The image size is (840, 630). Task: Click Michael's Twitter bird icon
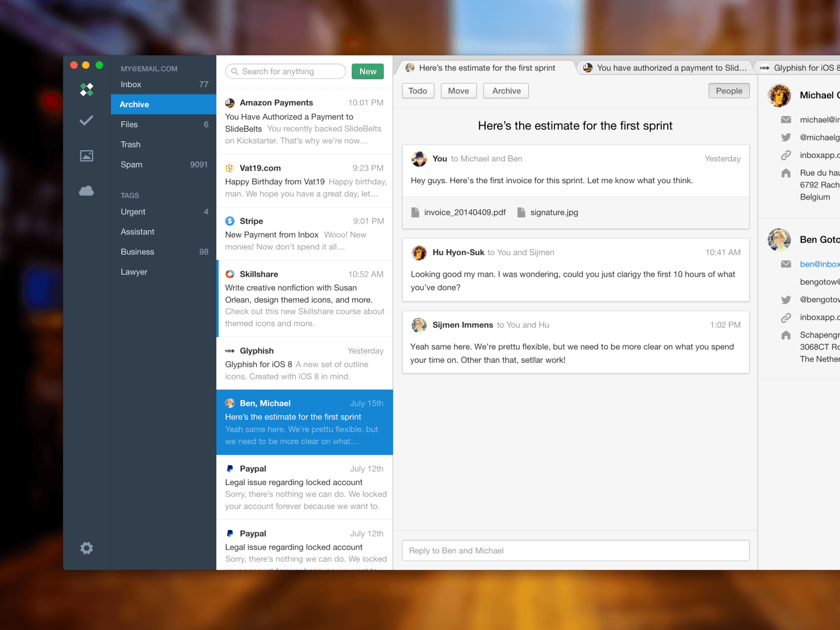click(786, 138)
